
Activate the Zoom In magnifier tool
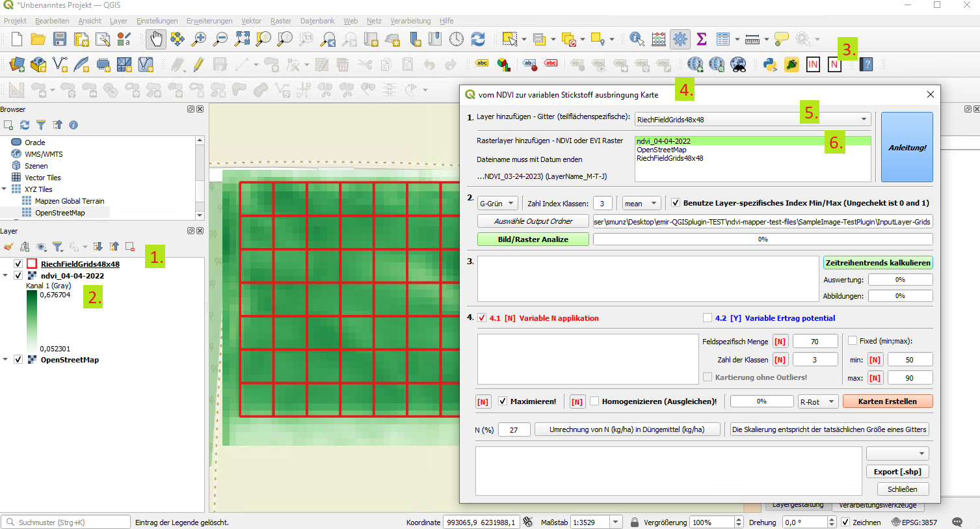click(199, 39)
